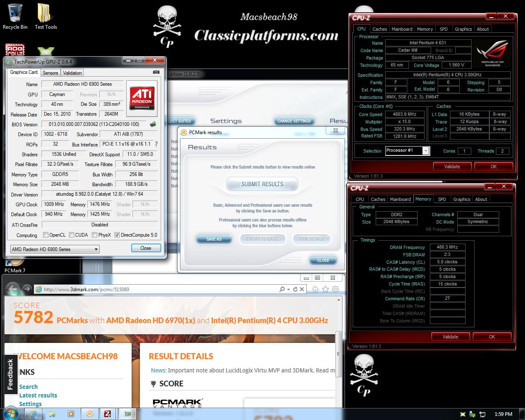Switch to Internet Explorer on the taskbar
This screenshot has height=420, width=525.
point(34,414)
